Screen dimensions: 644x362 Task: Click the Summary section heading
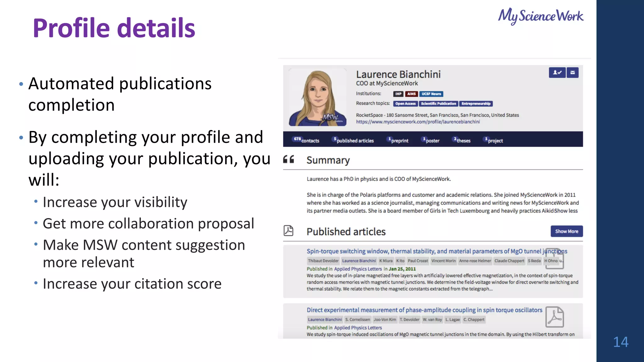(x=328, y=160)
